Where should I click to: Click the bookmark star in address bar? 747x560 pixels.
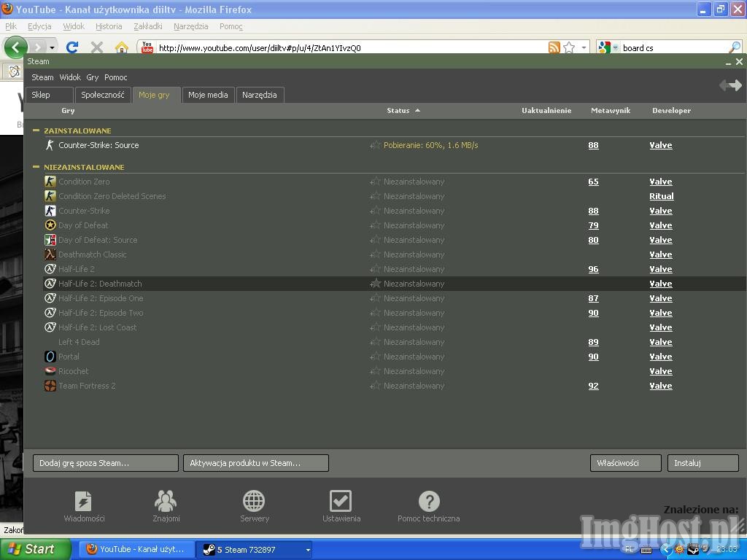[x=569, y=47]
